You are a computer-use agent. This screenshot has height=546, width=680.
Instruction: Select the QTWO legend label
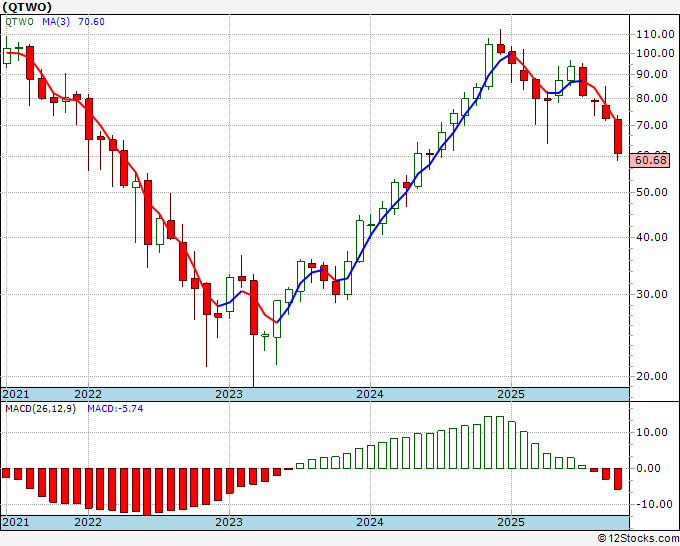pyautogui.click(x=19, y=22)
